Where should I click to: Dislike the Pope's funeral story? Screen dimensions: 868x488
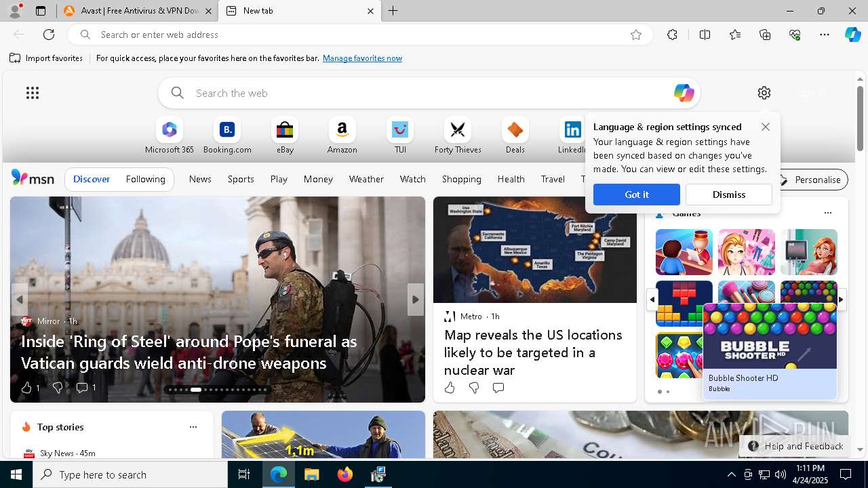click(58, 388)
